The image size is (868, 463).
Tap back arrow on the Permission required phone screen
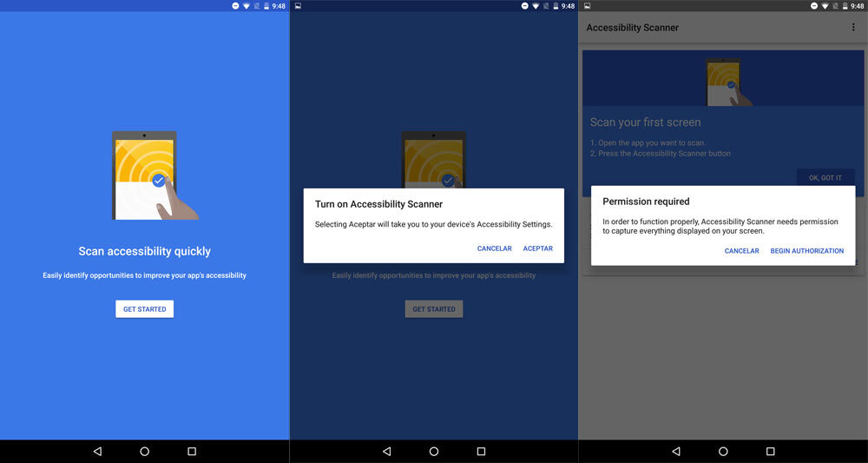coord(676,452)
